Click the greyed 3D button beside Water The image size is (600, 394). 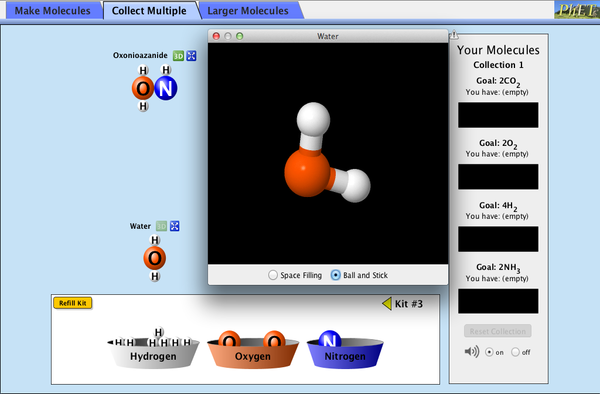pos(161,226)
